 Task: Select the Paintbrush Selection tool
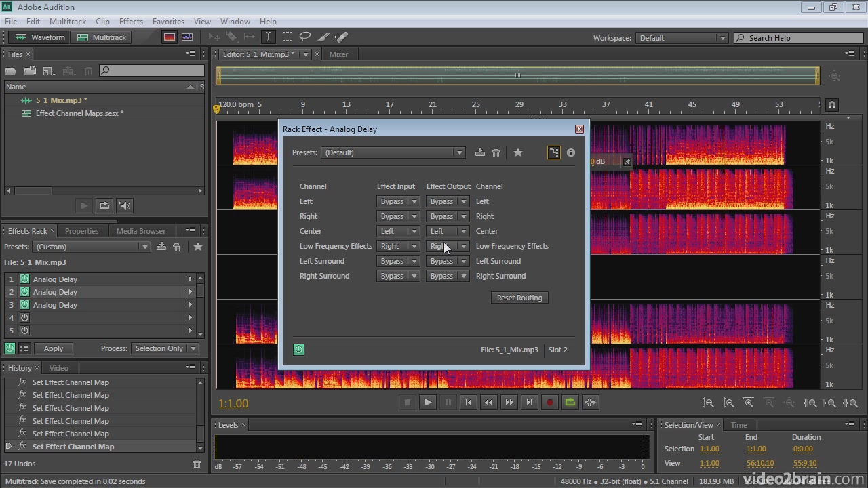click(323, 37)
